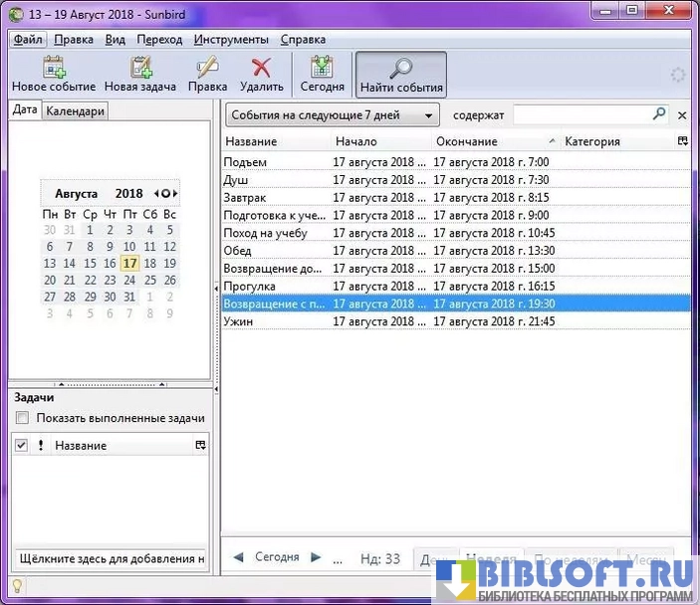Click the priority exclamation column in the task list
This screenshot has width=700, height=605.
coord(41,446)
